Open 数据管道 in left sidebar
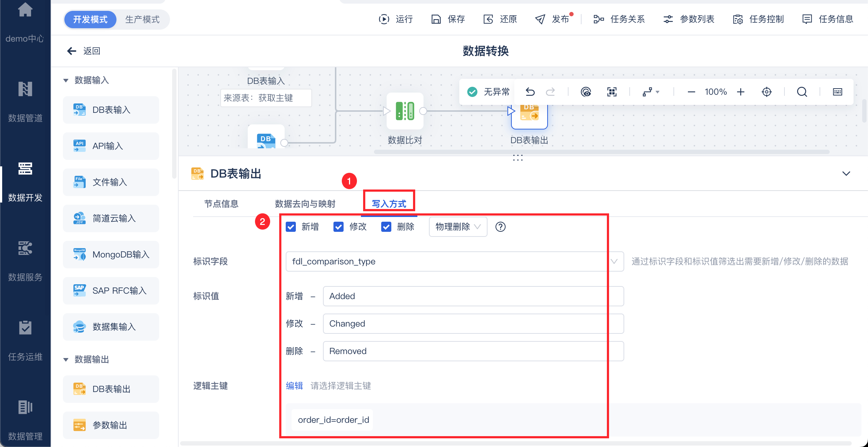This screenshot has width=868, height=447. coord(25,101)
